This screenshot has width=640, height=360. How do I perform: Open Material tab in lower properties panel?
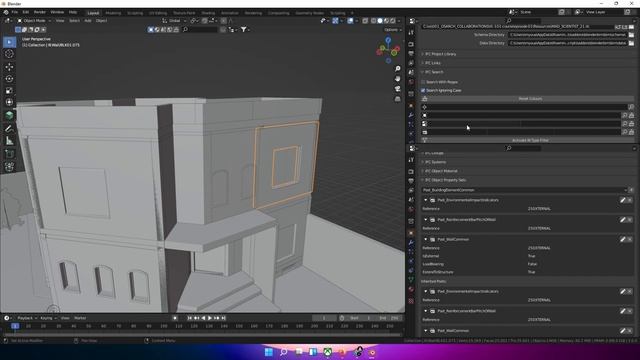click(x=411, y=289)
